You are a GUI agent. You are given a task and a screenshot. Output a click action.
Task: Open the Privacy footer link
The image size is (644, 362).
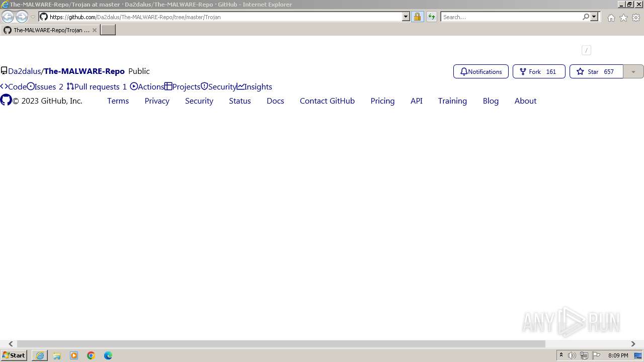point(157,101)
